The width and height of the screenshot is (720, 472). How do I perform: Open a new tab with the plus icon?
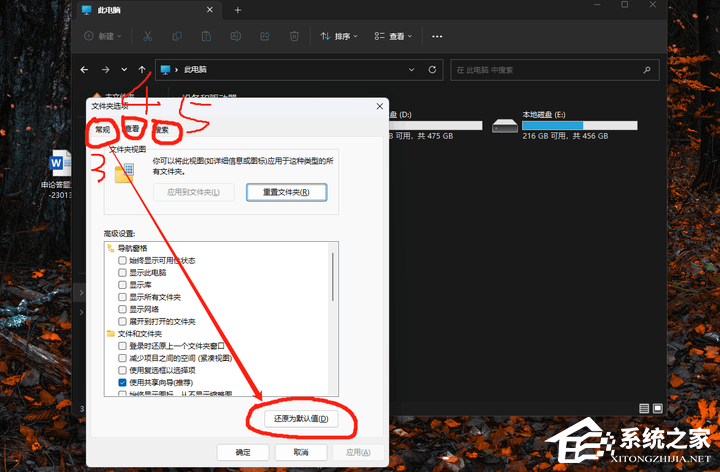[238, 10]
